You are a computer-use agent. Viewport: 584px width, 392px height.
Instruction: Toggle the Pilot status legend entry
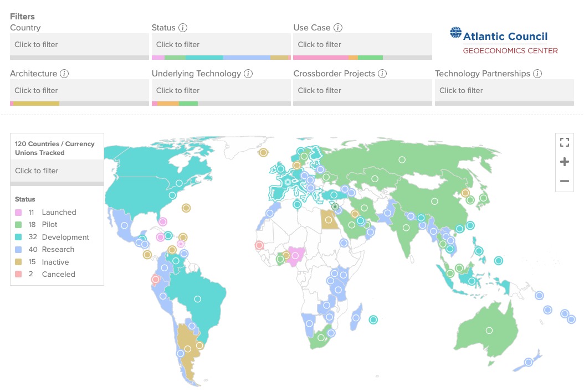(x=49, y=225)
